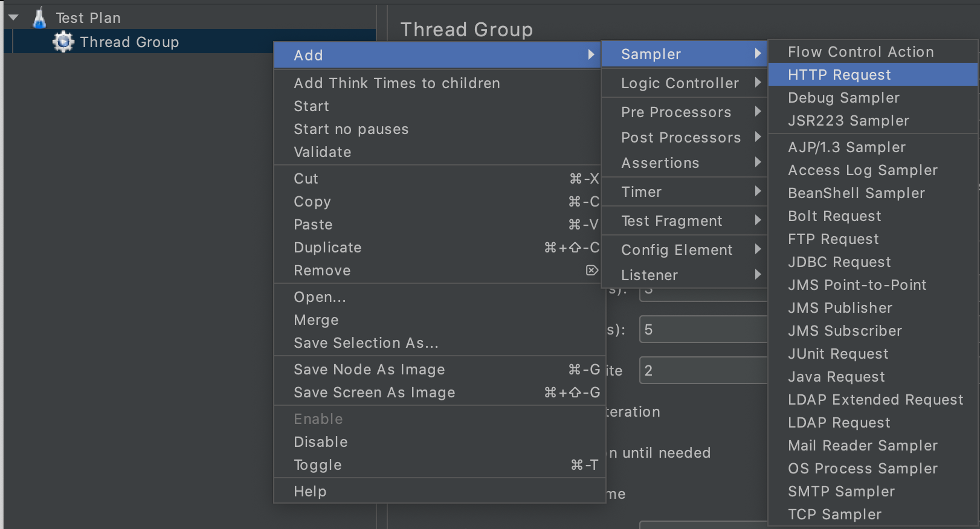980x529 pixels.
Task: Select JMS Subscriber
Action: click(873, 330)
